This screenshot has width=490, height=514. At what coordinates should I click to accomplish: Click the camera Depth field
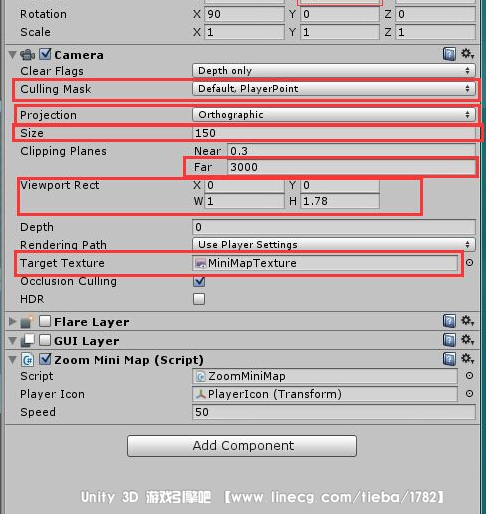point(334,227)
